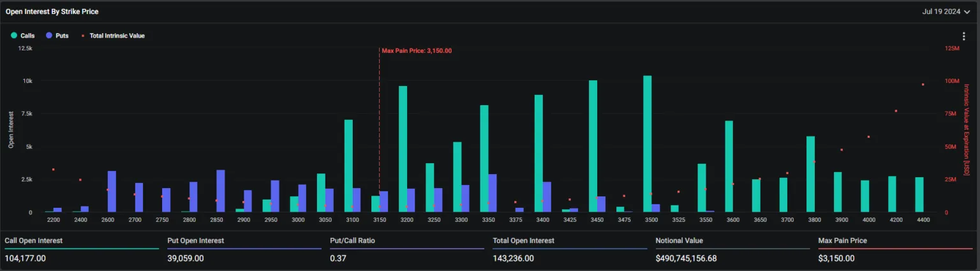Click the put bar at strike 2600

click(112, 191)
